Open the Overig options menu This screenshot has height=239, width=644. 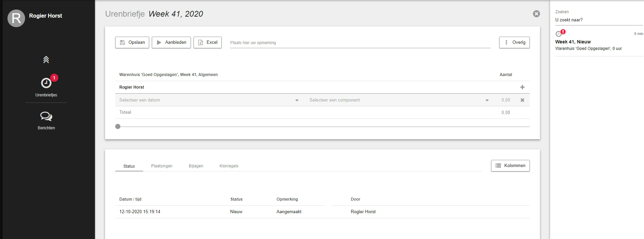(x=514, y=42)
